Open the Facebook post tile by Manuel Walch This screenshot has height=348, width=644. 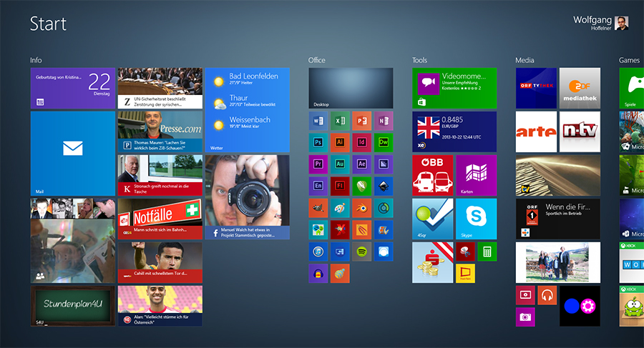248,197
